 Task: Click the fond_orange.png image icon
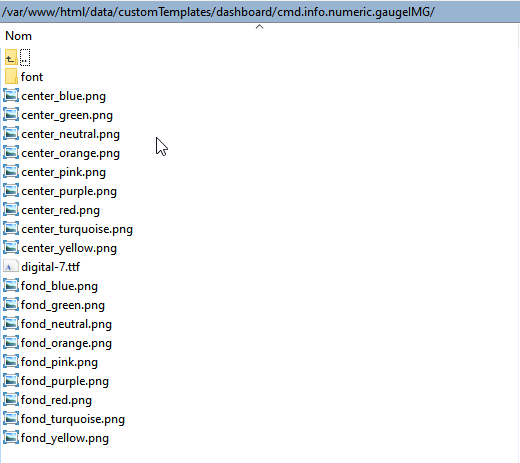[11, 343]
